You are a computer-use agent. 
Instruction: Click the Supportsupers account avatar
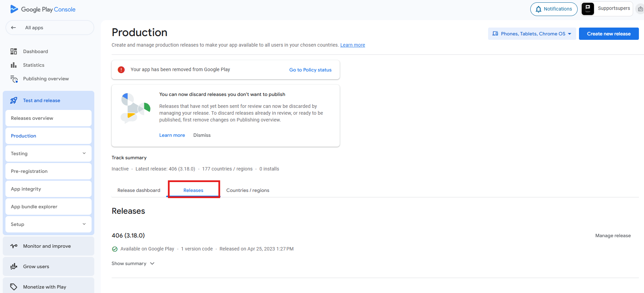tap(587, 9)
